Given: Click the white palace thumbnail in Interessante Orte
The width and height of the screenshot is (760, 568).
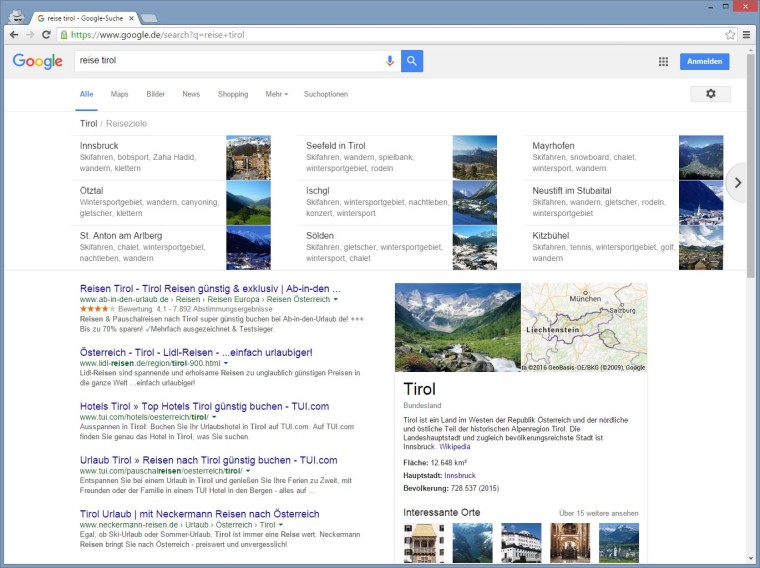Looking at the screenshot, I should pos(521,543).
